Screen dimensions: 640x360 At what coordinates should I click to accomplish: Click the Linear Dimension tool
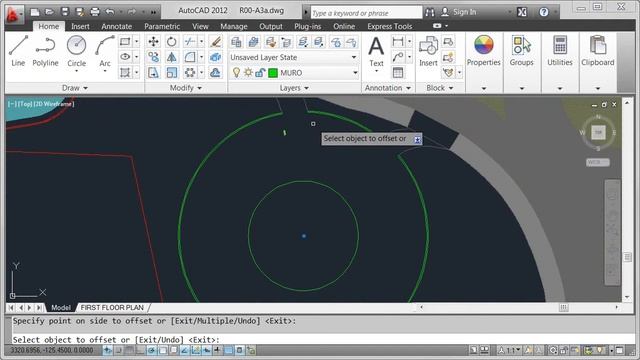point(398,41)
